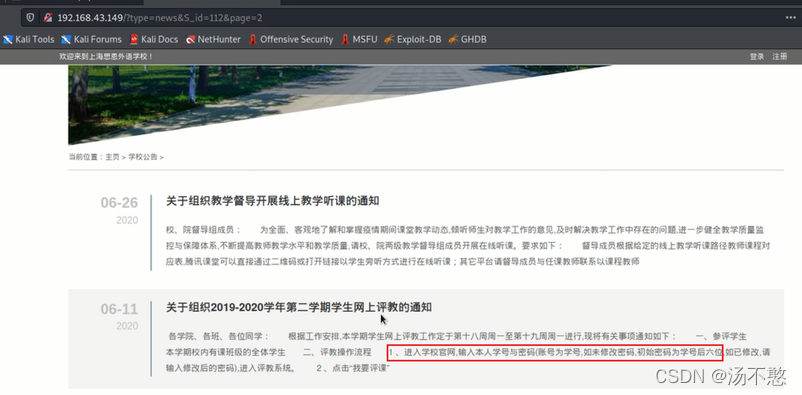Open the three-dot page actions menu
Image resolution: width=802 pixels, height=395 pixels.
point(790,18)
